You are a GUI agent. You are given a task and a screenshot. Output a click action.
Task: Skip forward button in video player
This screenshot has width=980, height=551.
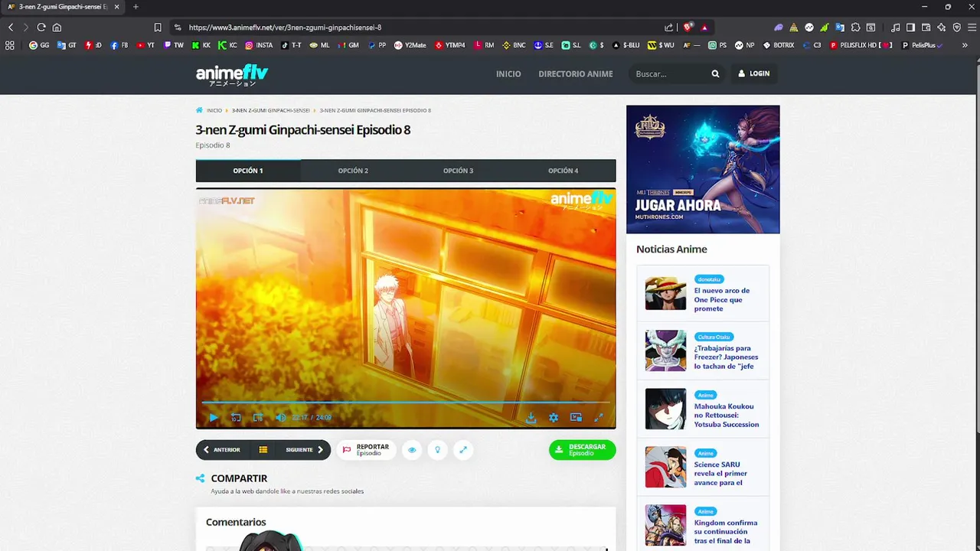coord(258,418)
